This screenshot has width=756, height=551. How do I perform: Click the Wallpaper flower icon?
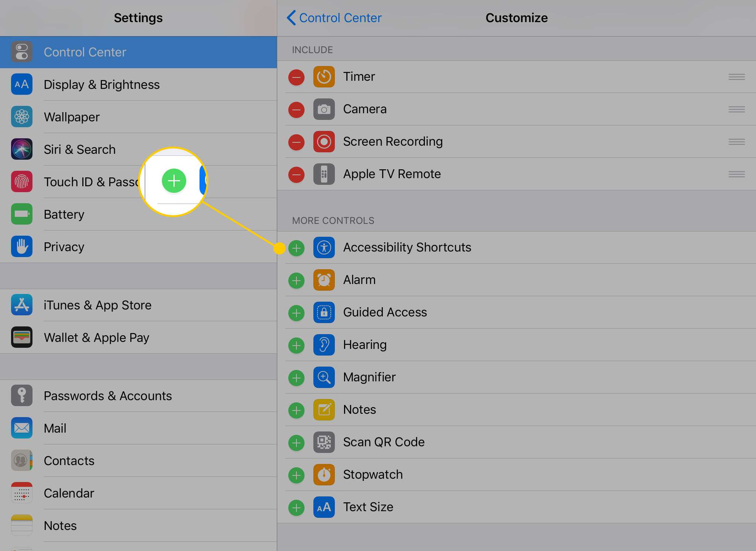coord(22,117)
